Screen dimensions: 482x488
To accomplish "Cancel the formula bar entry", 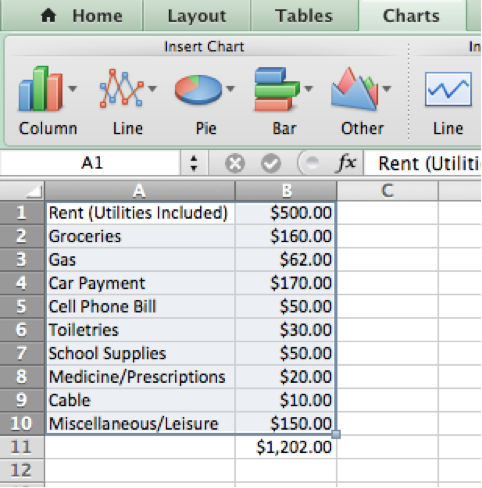I will pyautogui.click(x=235, y=163).
